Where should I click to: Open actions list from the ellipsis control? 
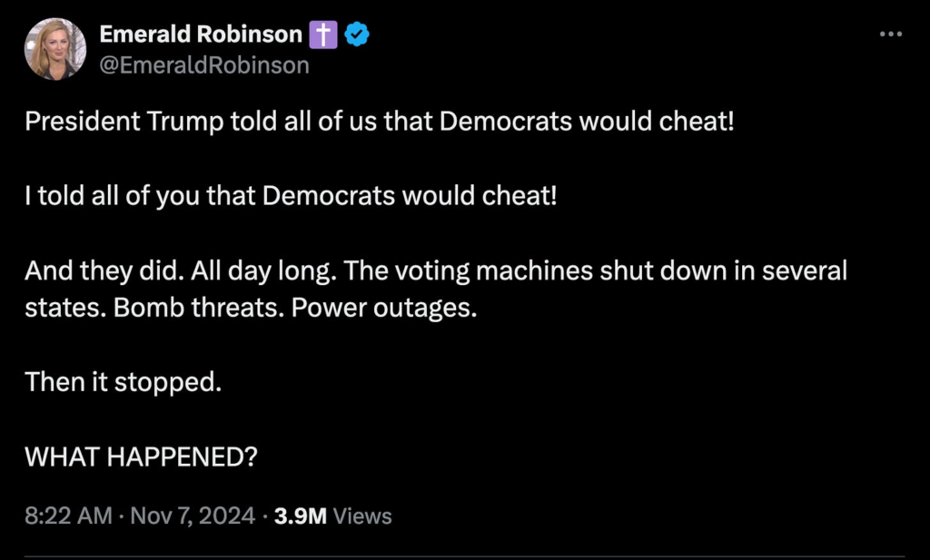point(889,33)
